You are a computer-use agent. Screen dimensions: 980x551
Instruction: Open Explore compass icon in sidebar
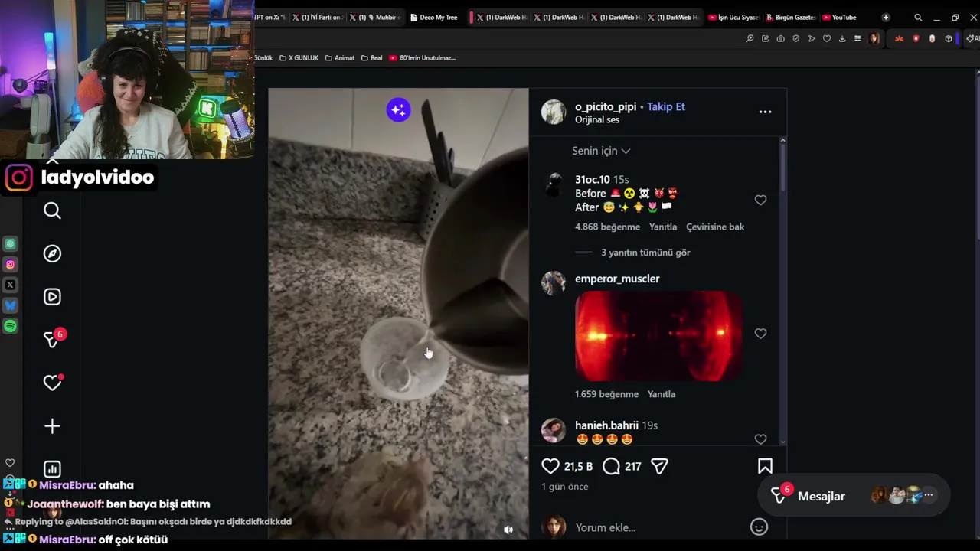[52, 253]
